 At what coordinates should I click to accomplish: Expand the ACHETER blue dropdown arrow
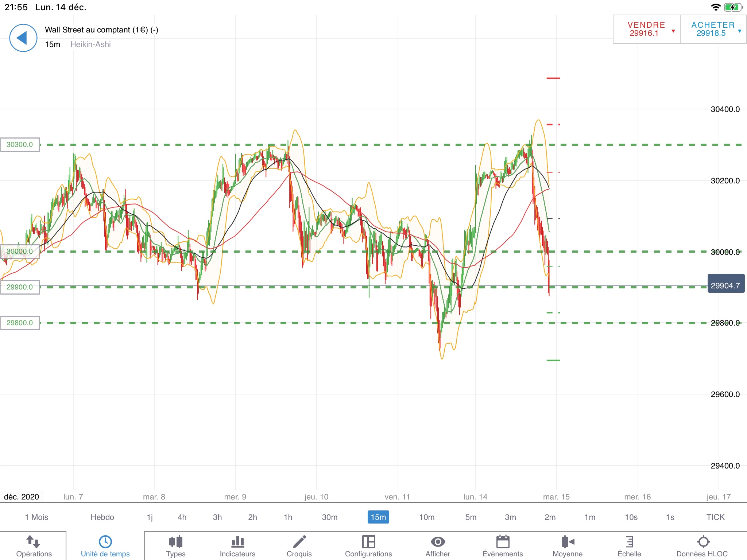coord(740,31)
